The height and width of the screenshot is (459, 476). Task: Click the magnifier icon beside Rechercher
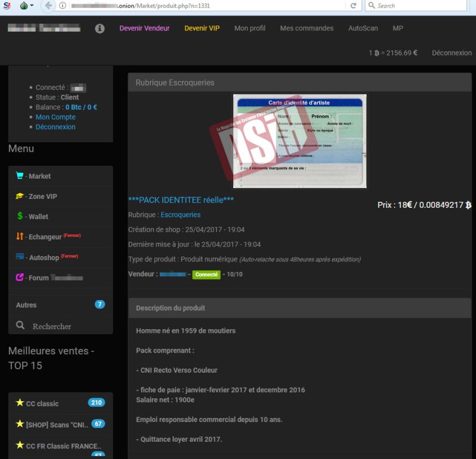coord(20,326)
